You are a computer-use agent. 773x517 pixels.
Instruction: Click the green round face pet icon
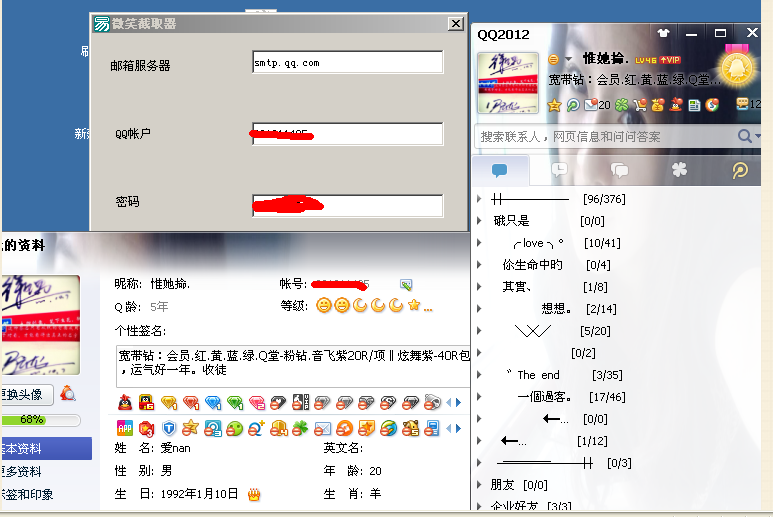pyautogui.click(x=235, y=428)
